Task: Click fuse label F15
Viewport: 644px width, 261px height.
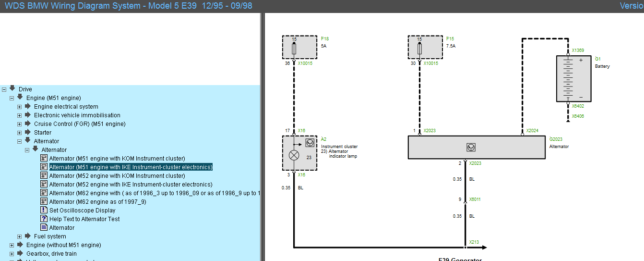Action: pos(450,39)
